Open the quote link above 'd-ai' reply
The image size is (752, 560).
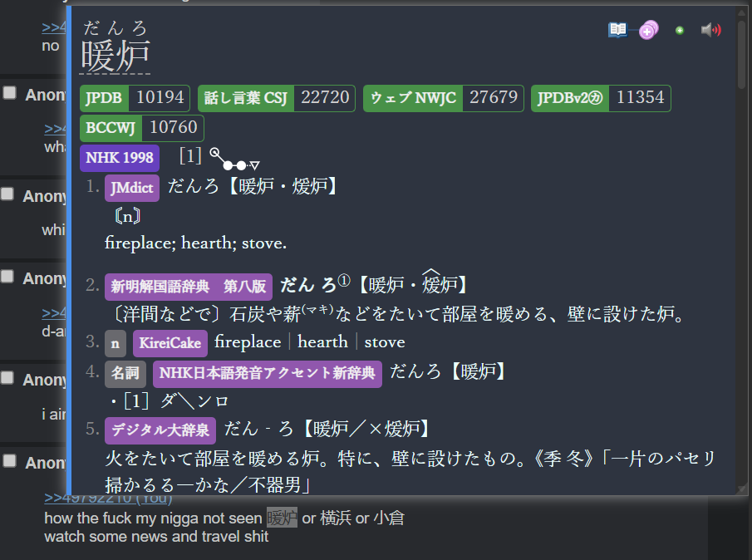tap(54, 312)
